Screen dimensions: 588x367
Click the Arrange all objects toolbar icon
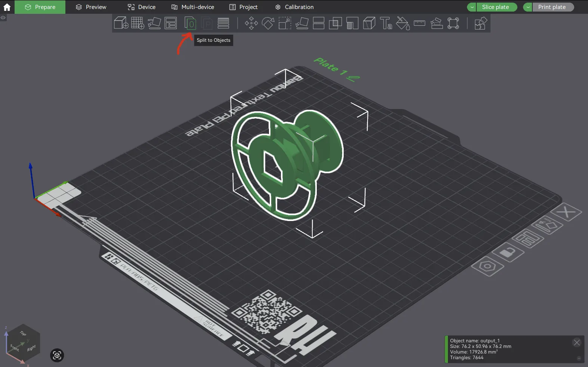pos(171,23)
